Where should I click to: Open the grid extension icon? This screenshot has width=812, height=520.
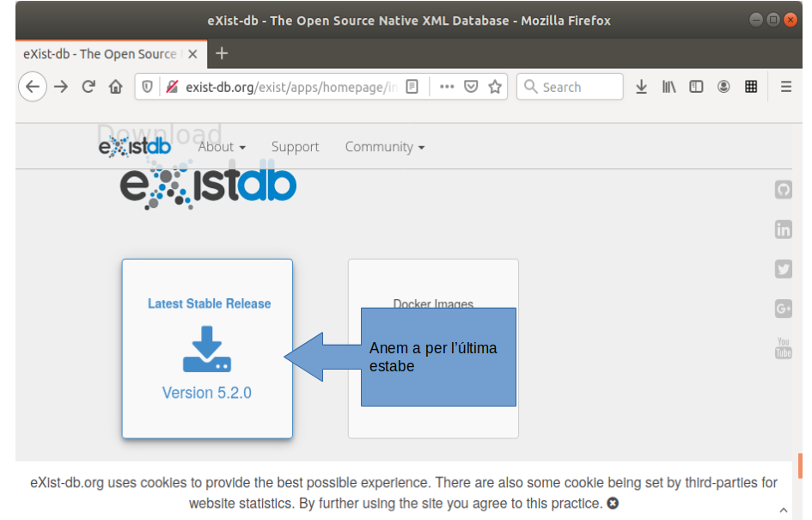(751, 87)
